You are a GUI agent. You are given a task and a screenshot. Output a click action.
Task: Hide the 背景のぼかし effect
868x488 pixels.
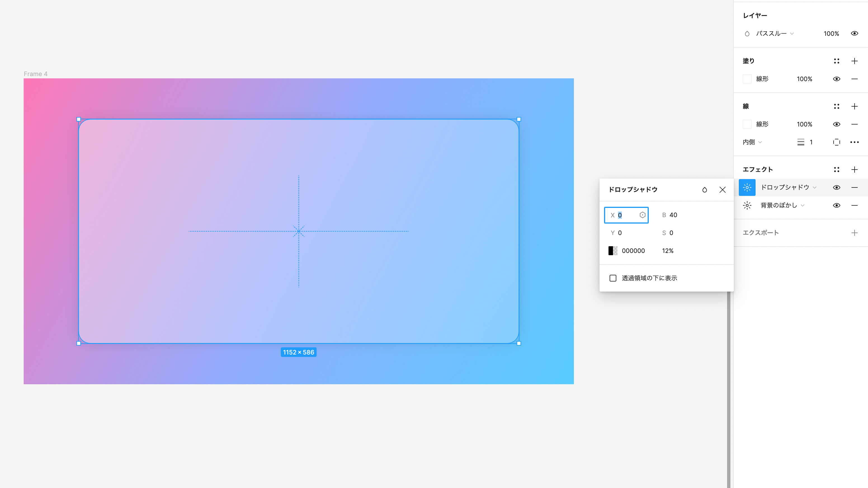836,205
